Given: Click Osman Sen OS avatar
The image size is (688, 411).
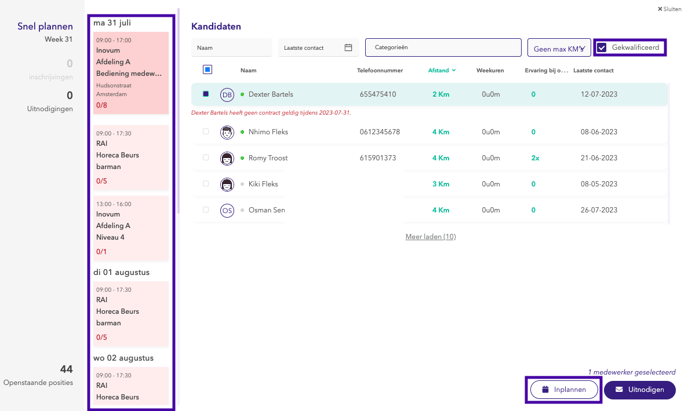Looking at the screenshot, I should (227, 211).
